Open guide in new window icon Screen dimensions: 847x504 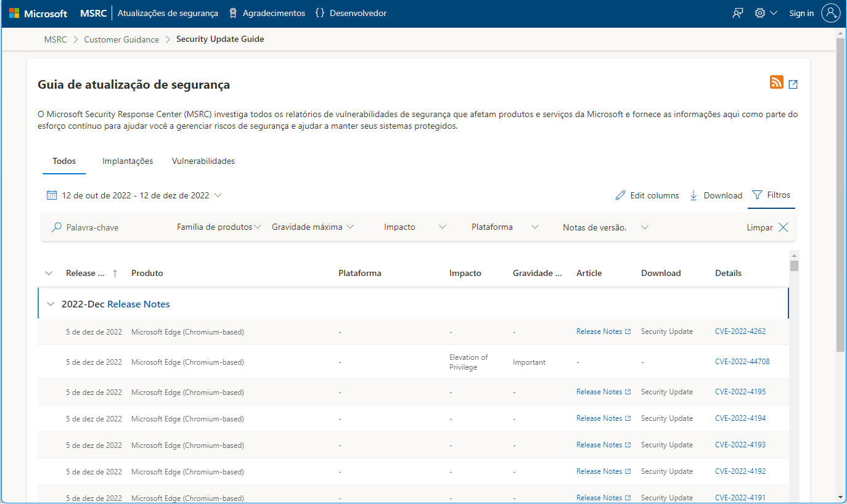tap(793, 84)
